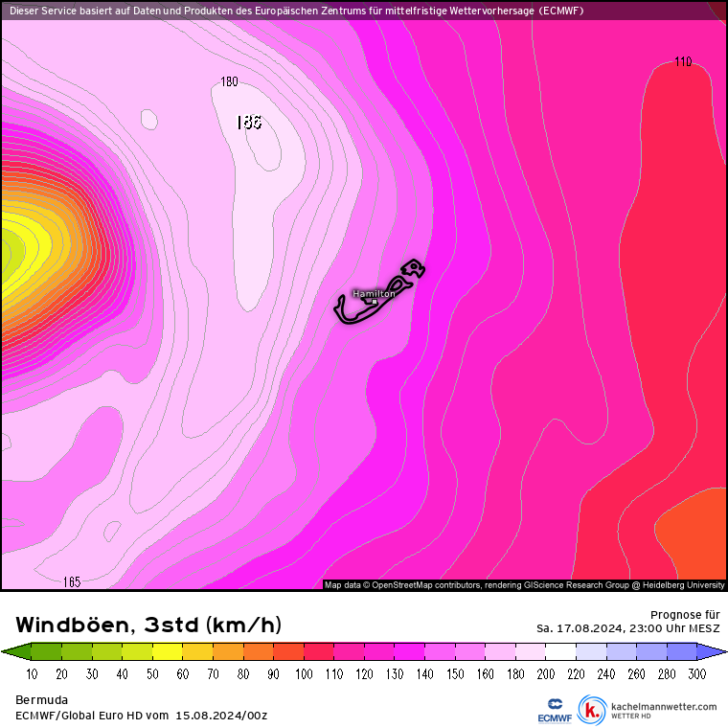
Task: Click the 110 contour label near top right
Action: [682, 62]
